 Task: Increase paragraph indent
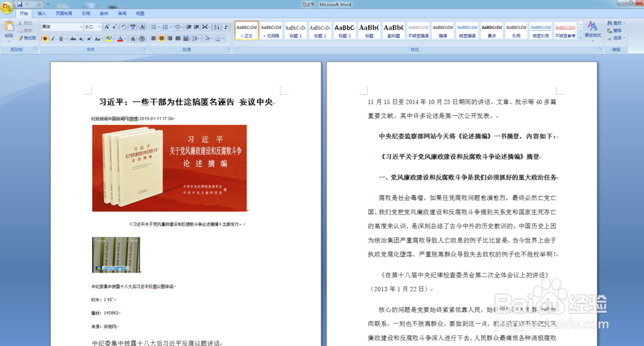click(x=196, y=27)
